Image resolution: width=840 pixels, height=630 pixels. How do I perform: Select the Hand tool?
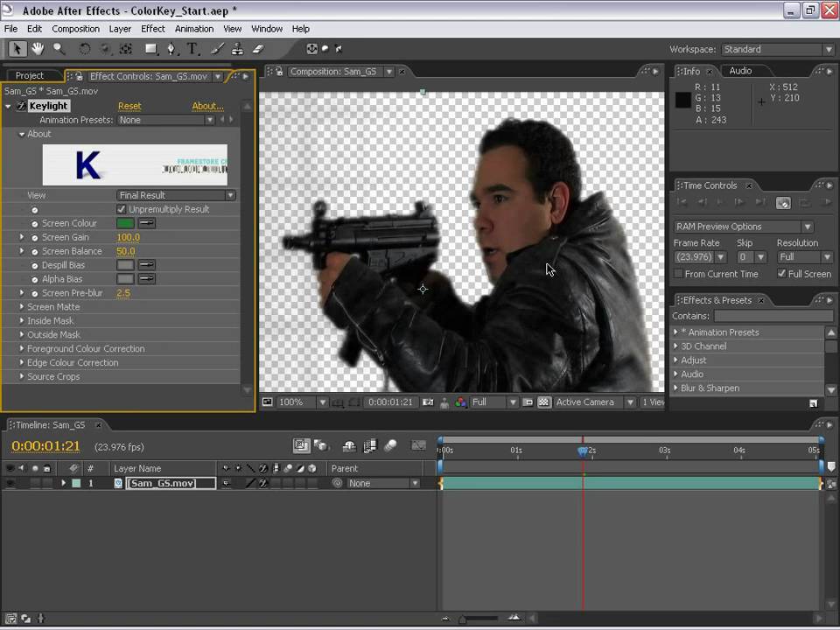(38, 49)
